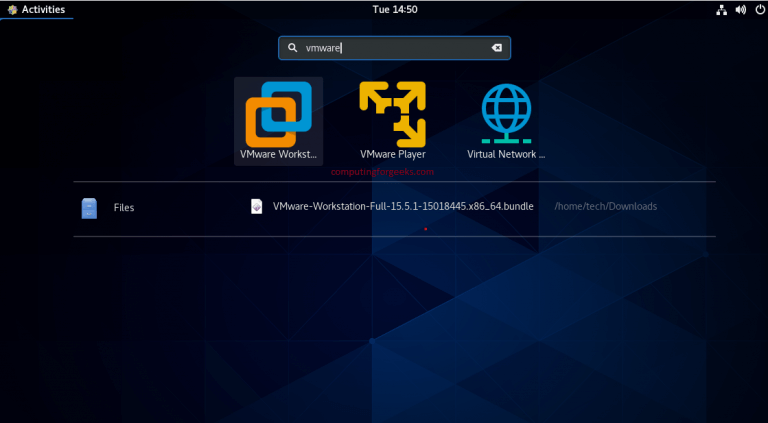Click the wired network status icon
Screen dimensions: 768x423
[x=721, y=10]
